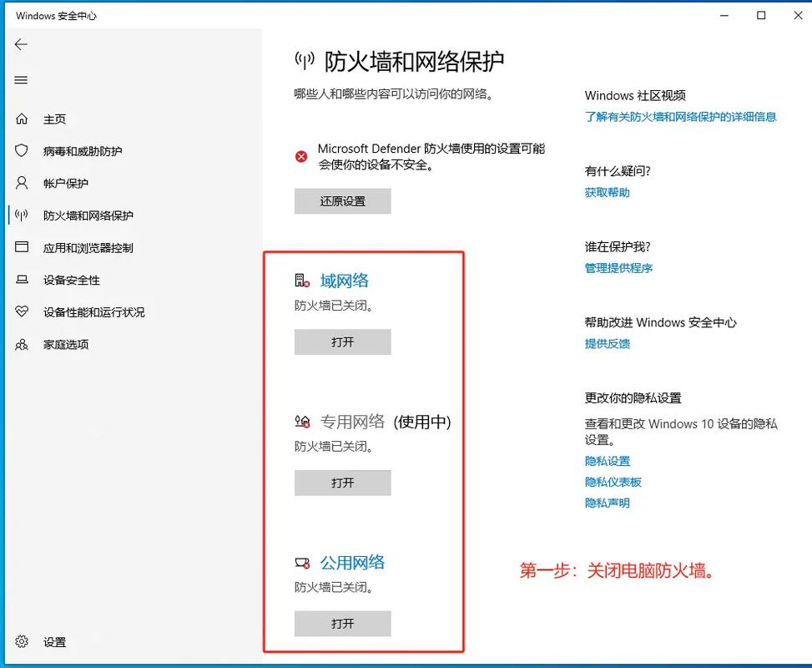Click the 管理提供程序 link

point(618,268)
